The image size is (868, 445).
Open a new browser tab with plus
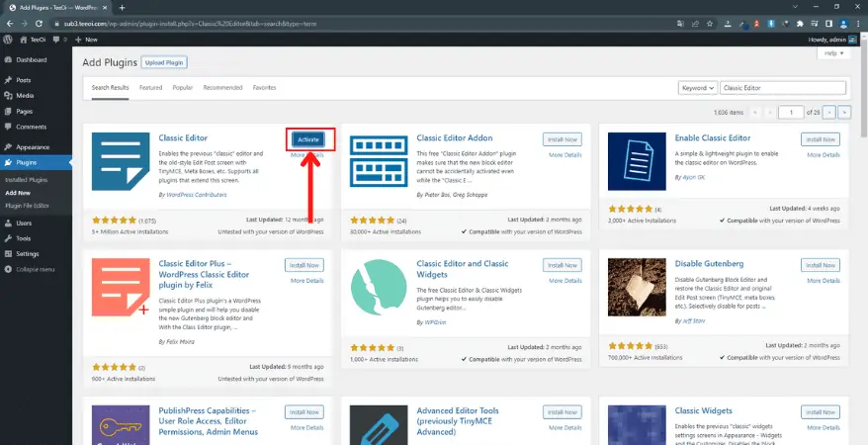click(x=122, y=8)
